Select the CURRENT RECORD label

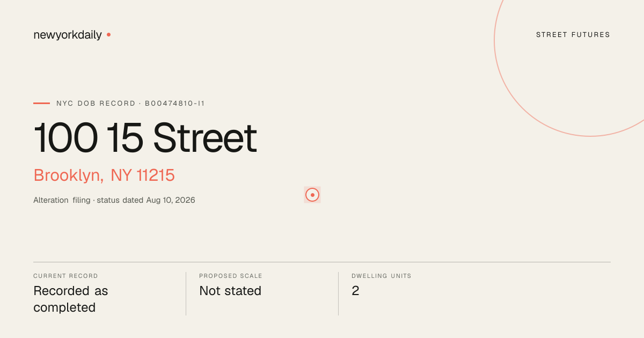tap(65, 276)
